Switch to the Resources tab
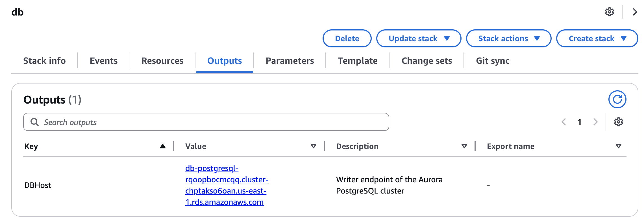The width and height of the screenshot is (644, 224). point(162,61)
